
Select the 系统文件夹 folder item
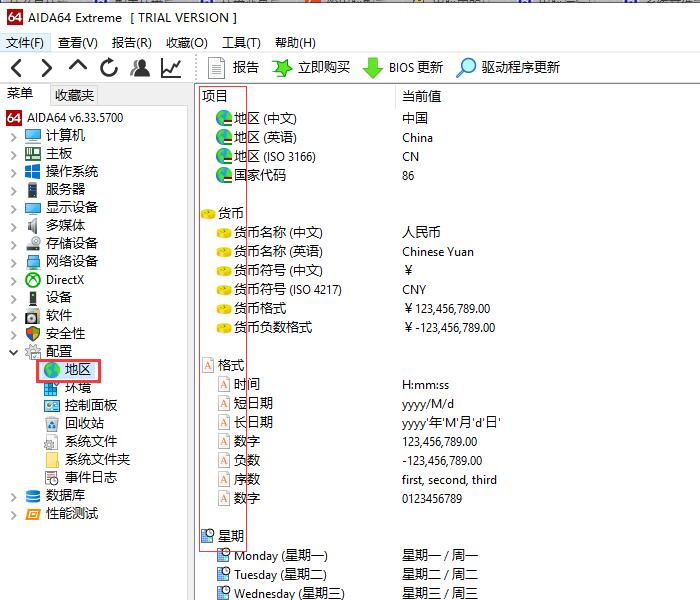click(88, 460)
